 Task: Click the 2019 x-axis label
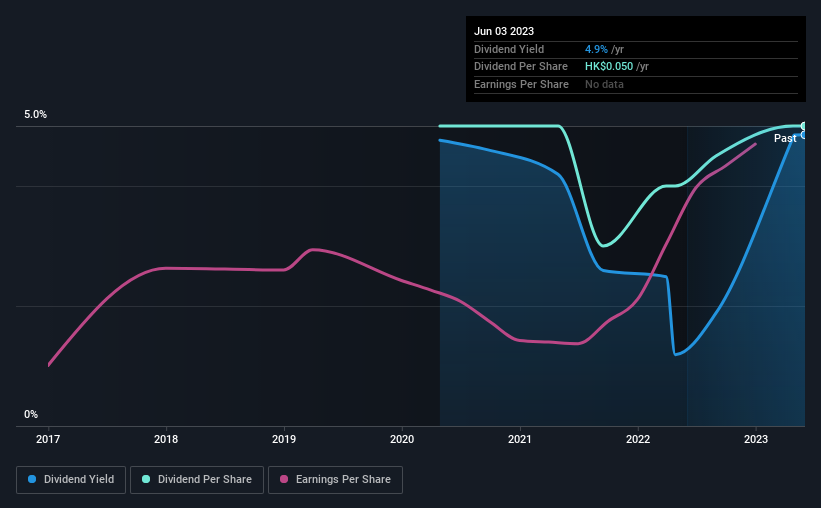point(284,439)
